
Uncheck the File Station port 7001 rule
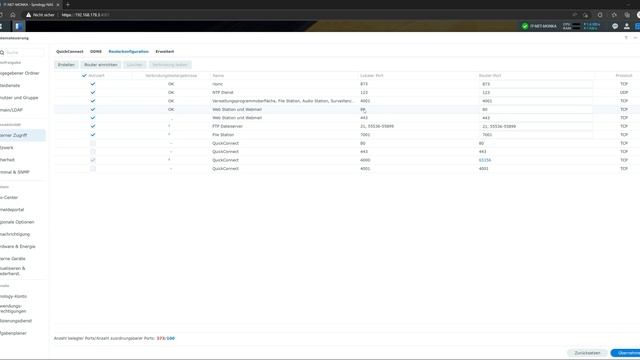[x=93, y=135]
